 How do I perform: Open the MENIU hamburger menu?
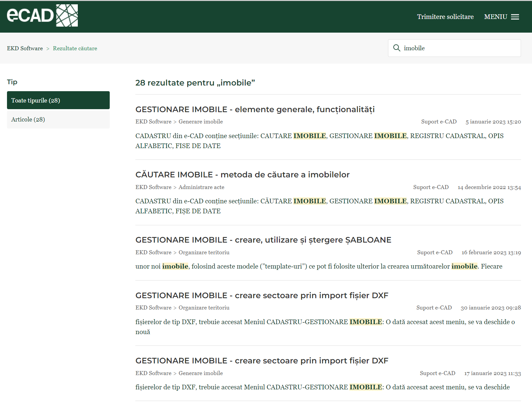pos(501,17)
